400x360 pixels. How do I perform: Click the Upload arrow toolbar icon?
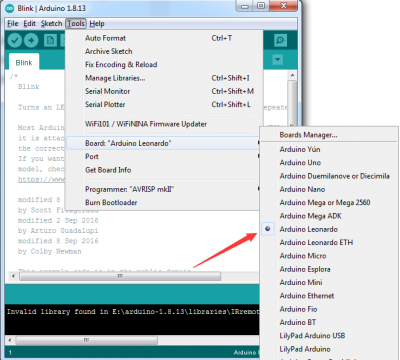coord(31,41)
